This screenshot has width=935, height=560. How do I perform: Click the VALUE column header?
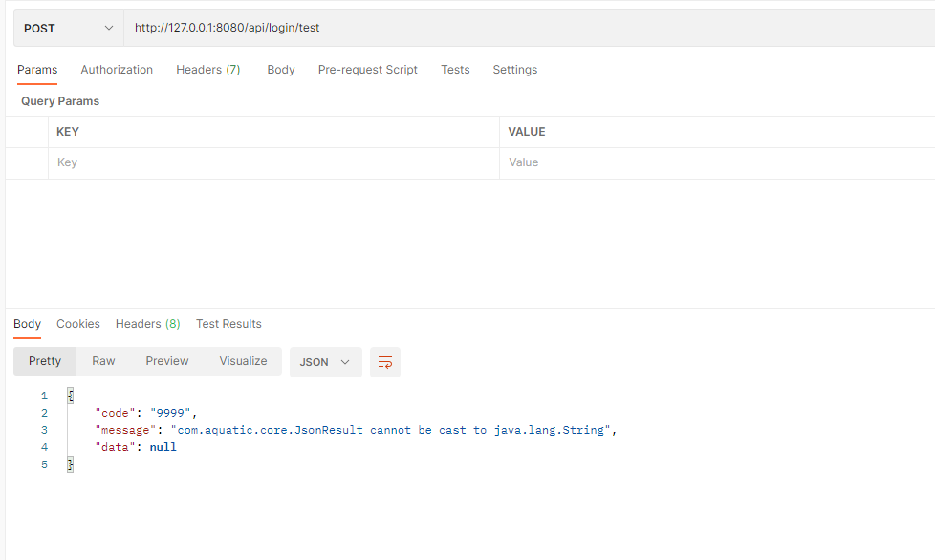point(527,132)
